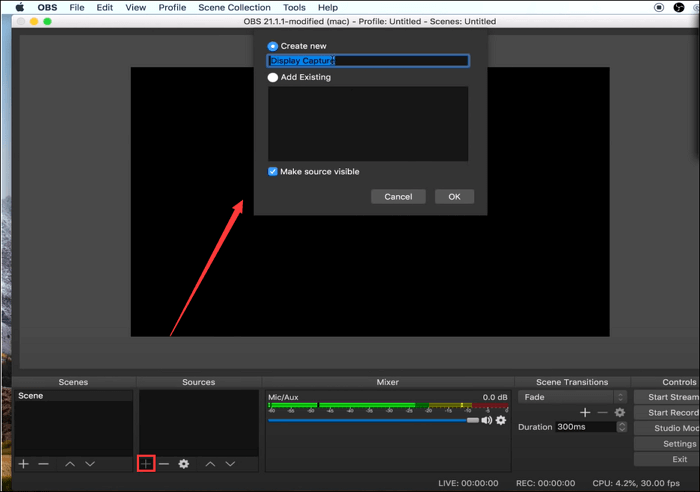Open scene transition properties gear

(620, 412)
